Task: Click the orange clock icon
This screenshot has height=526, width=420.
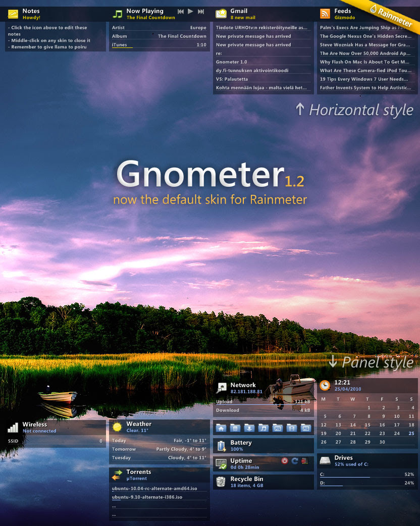Action: tap(325, 386)
